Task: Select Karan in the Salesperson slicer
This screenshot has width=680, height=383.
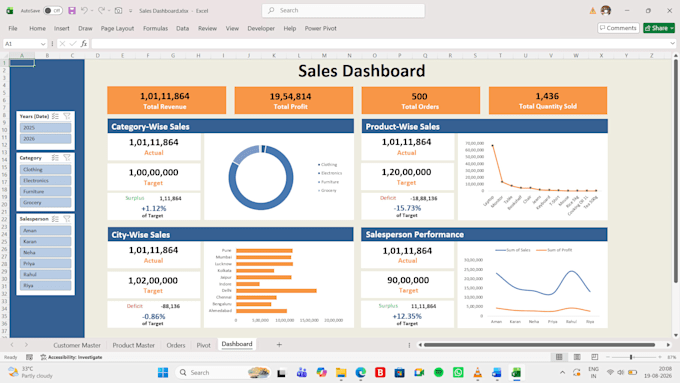Action: [45, 242]
